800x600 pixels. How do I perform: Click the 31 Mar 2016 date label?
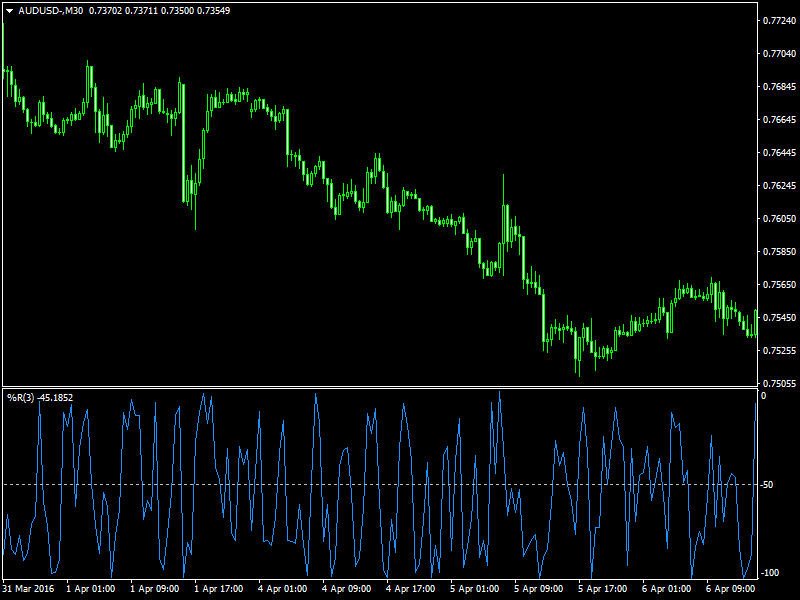pyautogui.click(x=29, y=589)
